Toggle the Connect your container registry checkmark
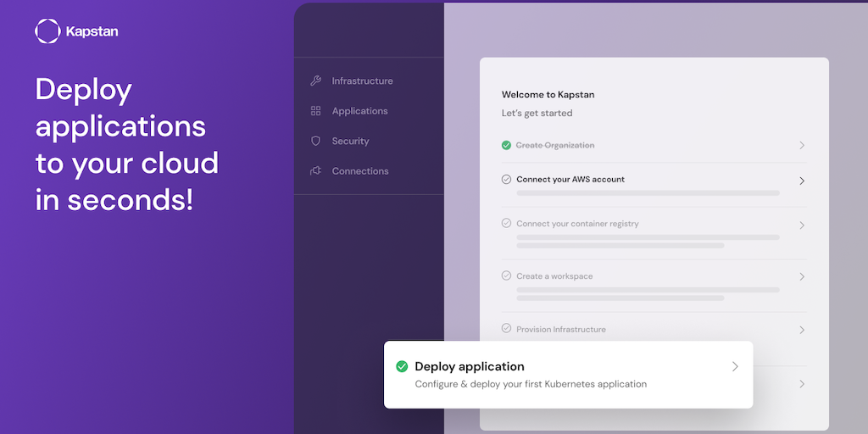This screenshot has height=434, width=868. coord(506,224)
